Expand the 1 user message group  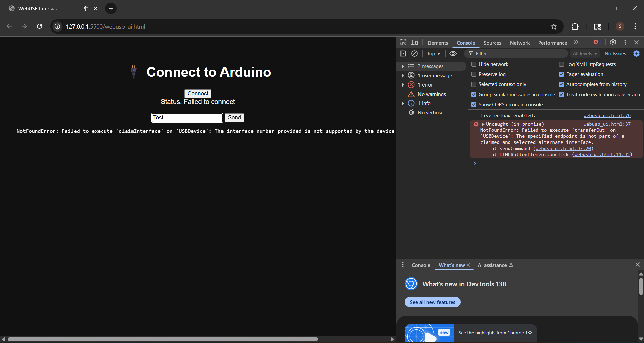tap(403, 76)
